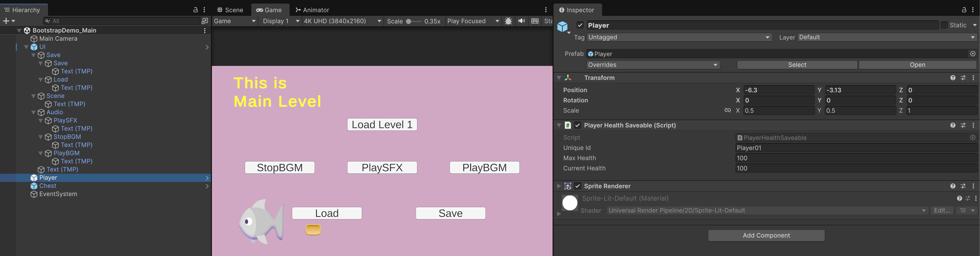Click the Add Component button
The height and width of the screenshot is (256, 980).
766,236
